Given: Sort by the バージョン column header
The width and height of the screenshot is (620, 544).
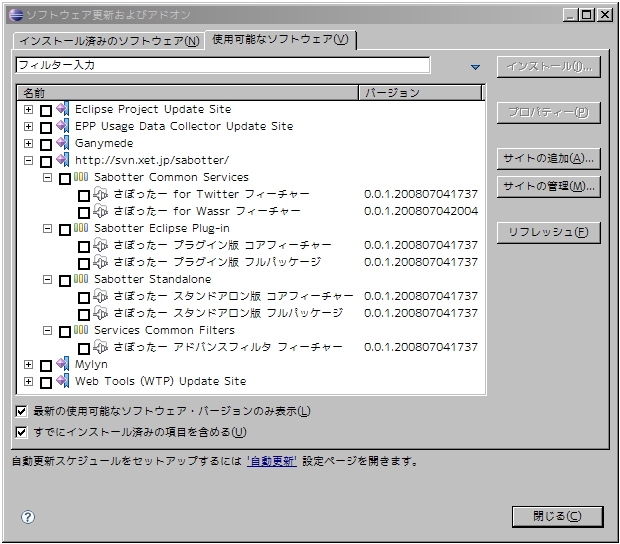Looking at the screenshot, I should 420,93.
